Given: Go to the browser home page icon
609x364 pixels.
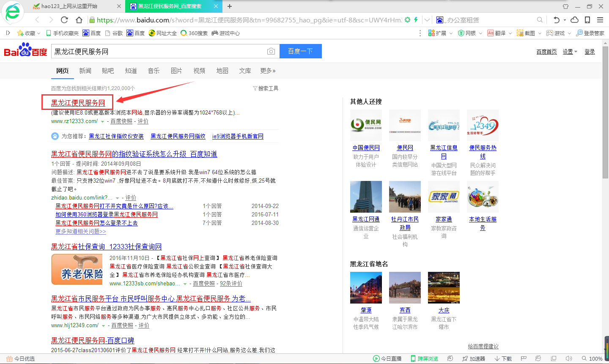Looking at the screenshot, I should [x=79, y=20].
